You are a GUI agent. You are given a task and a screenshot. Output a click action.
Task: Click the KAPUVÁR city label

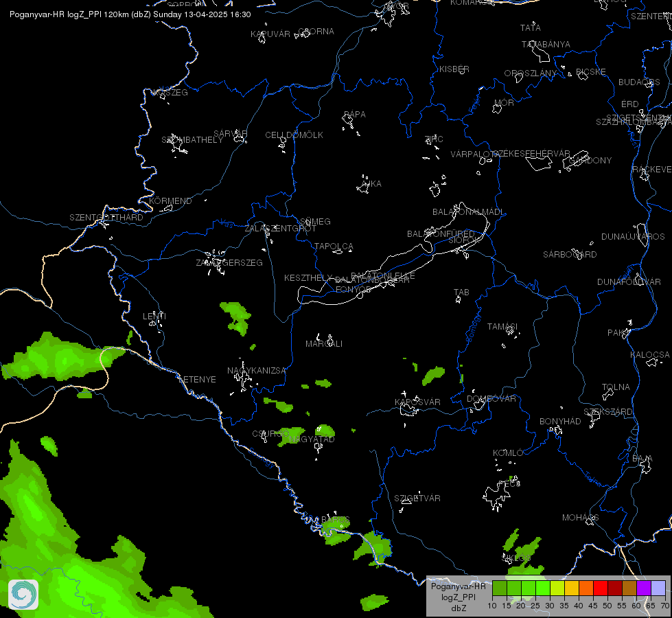coord(270,34)
